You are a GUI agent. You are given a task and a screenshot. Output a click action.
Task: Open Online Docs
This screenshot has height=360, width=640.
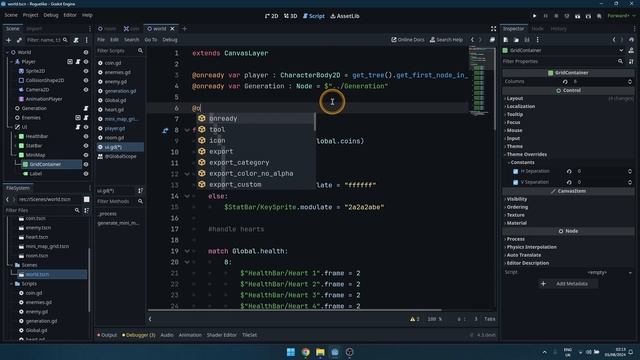[x=408, y=40]
